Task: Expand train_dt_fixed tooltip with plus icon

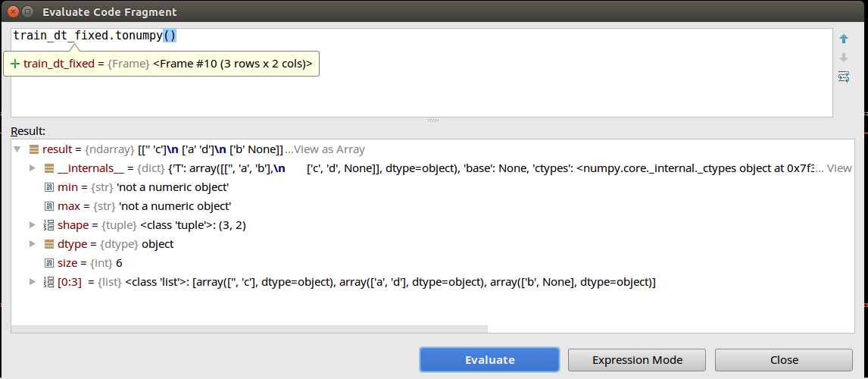Action: tap(15, 64)
